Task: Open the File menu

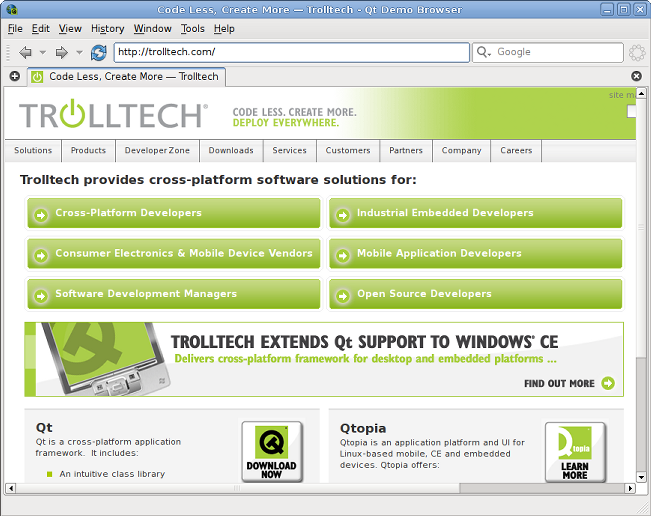Action: [x=15, y=29]
